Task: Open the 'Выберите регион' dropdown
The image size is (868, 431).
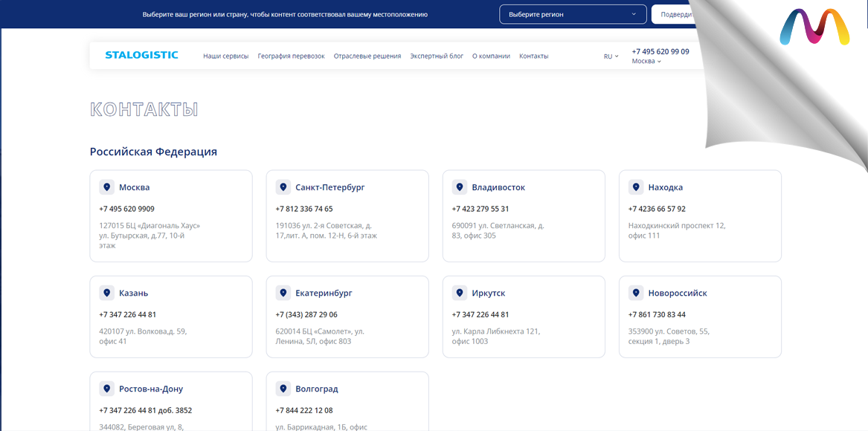Action: pyautogui.click(x=573, y=14)
